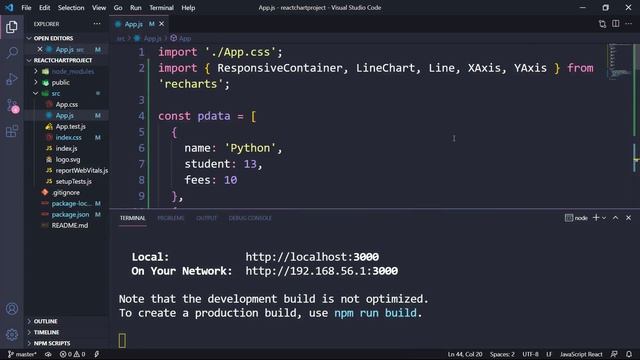Open index.js in the file tree

click(66, 149)
